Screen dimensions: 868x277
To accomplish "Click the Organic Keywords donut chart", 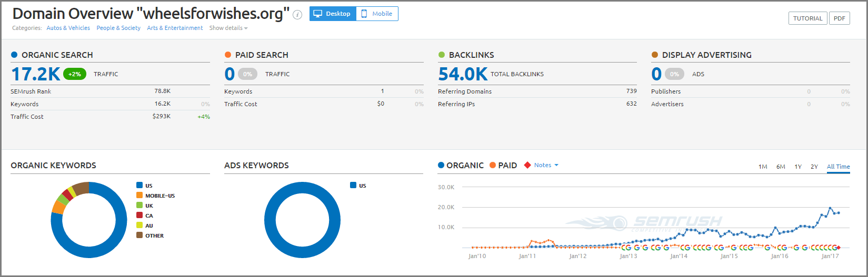I will (89, 220).
